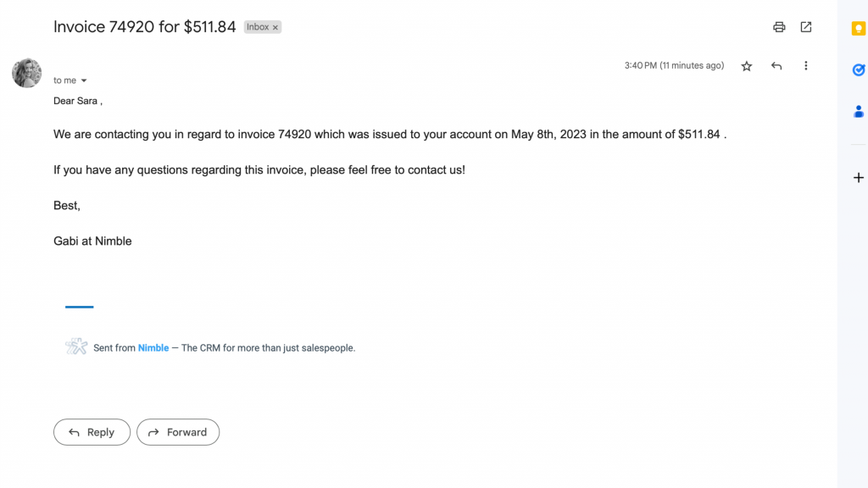Click the Inbox label chip
Viewport: 868px width, 488px height.
tap(258, 27)
